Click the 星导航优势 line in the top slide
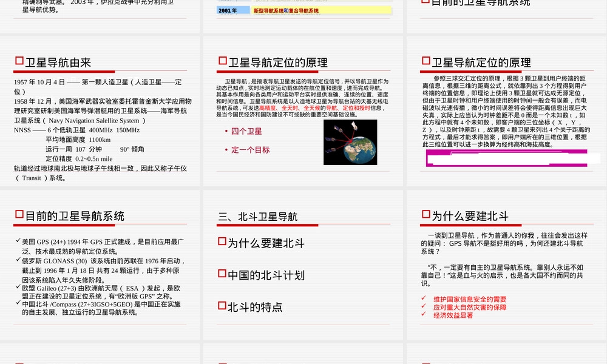 coord(40,10)
